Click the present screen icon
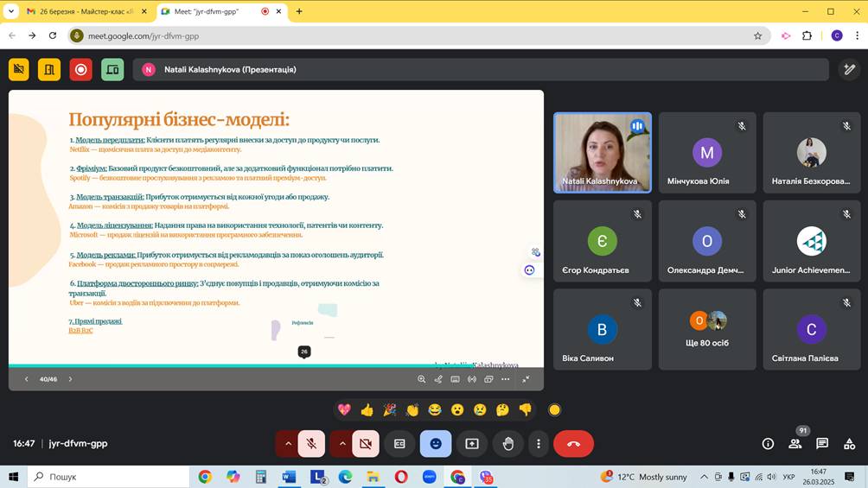This screenshot has width=868, height=488. 472,443
